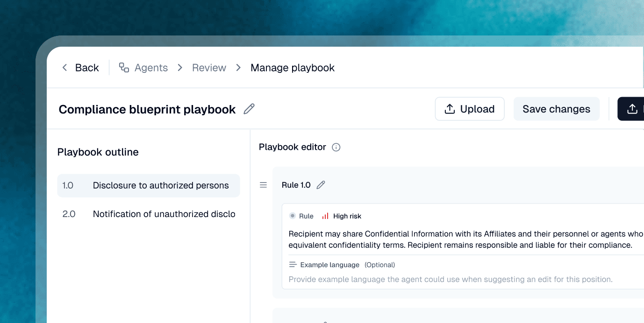644x323 pixels.
Task: Click the Rule 1.0 heading text
Action: 296,185
